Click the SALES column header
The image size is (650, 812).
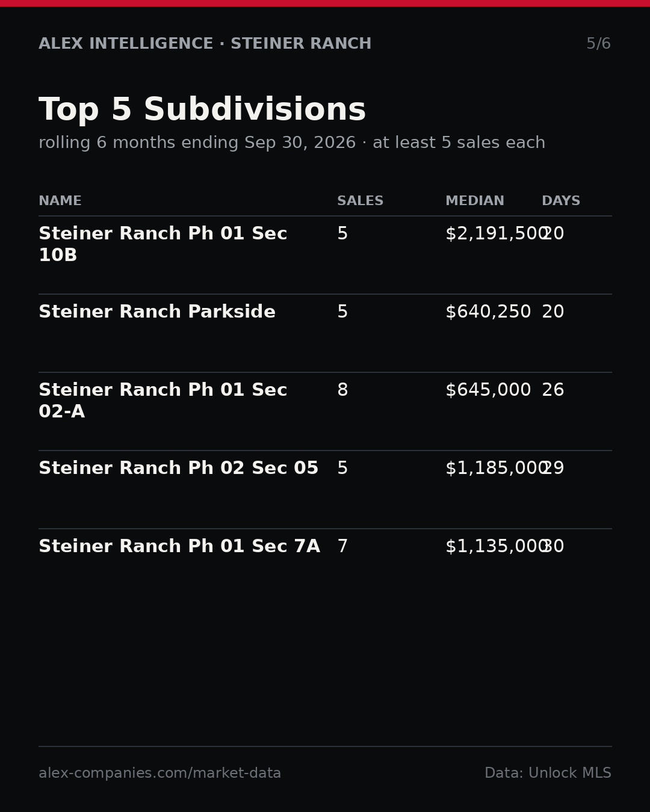360,201
